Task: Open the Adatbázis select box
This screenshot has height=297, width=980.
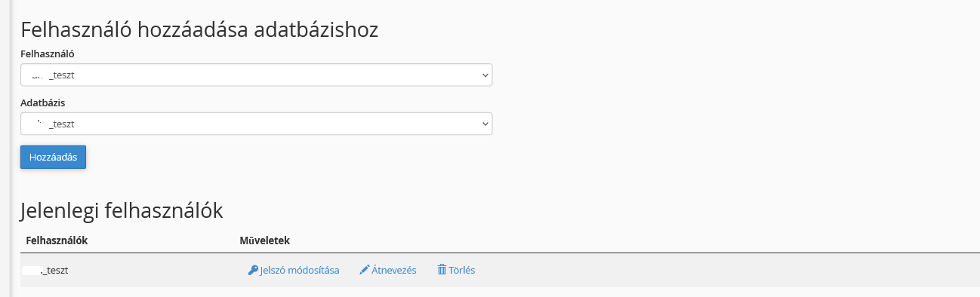Action: click(x=257, y=124)
